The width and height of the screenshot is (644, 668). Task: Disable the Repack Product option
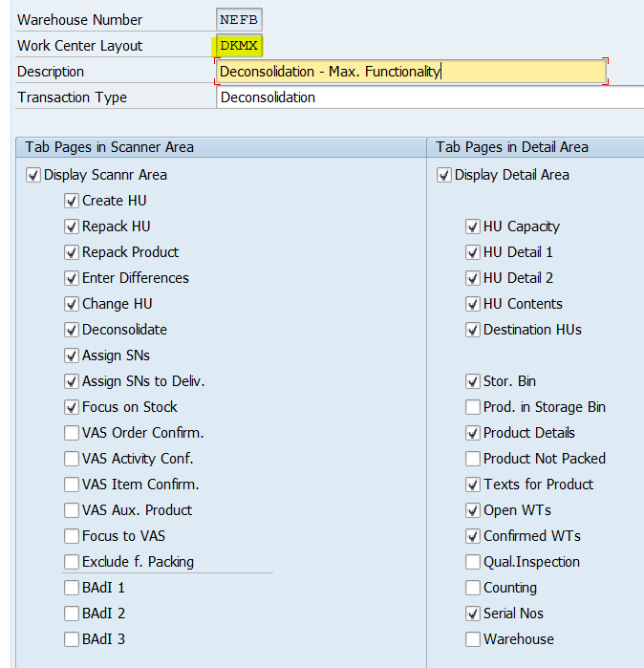tap(72, 252)
